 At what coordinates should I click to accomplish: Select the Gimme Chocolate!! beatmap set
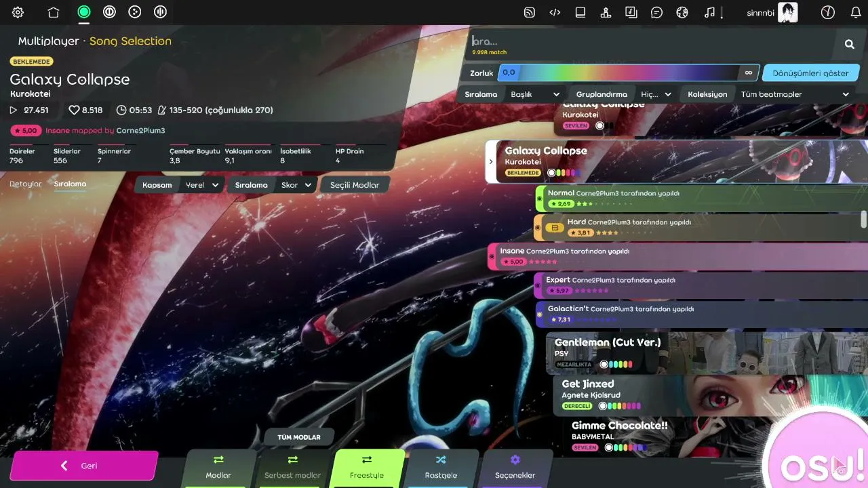[x=715, y=436]
